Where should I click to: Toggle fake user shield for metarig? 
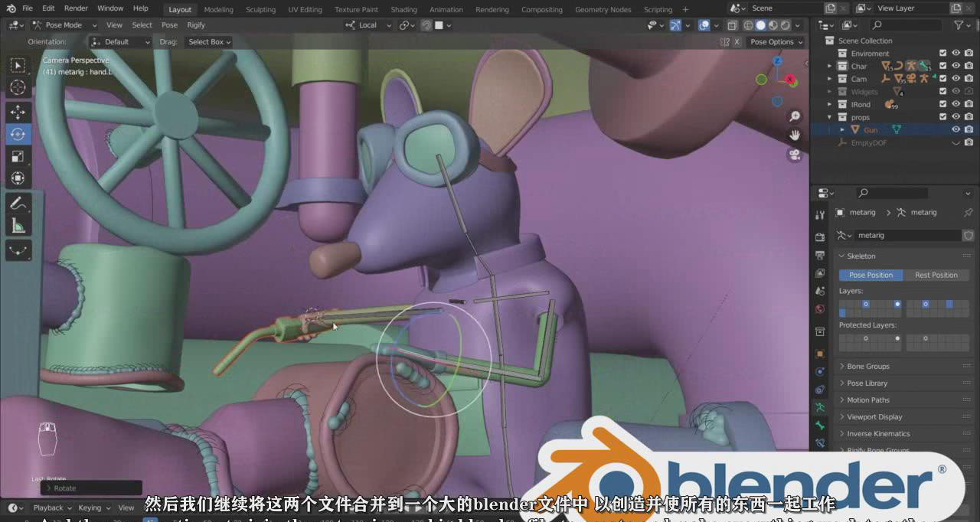(969, 236)
